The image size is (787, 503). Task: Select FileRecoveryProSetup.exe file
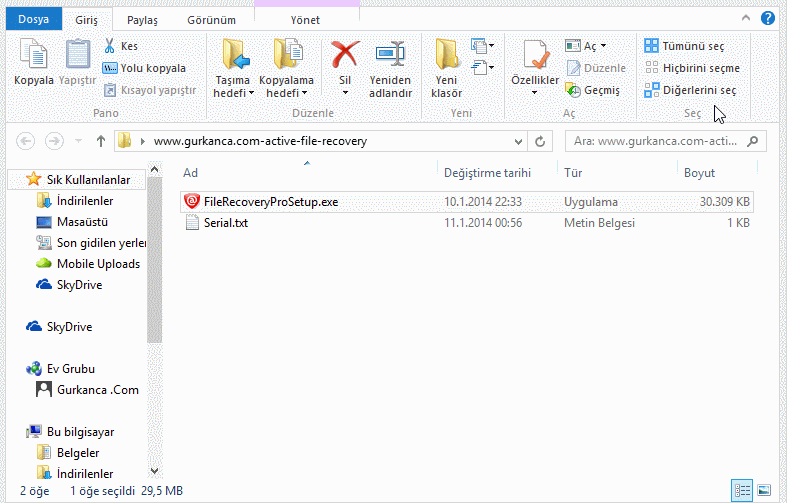[x=467, y=202]
